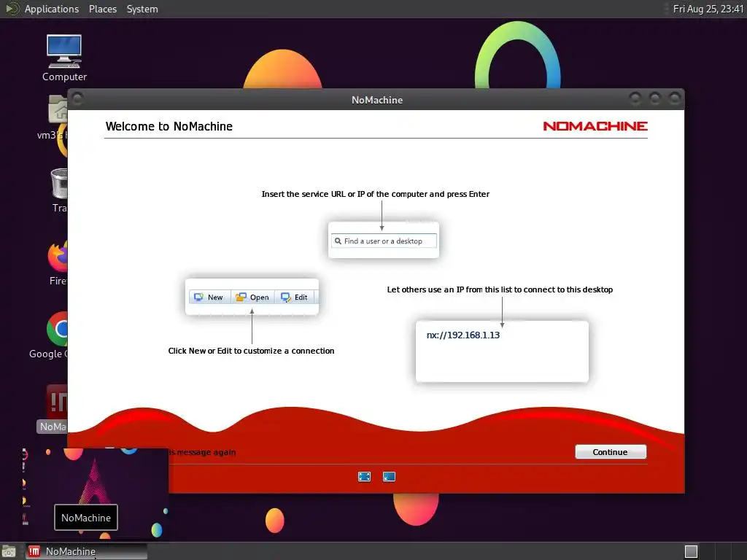This screenshot has height=560, width=747.
Task: Click the NoMachine taskbar window button
Action: (86, 551)
